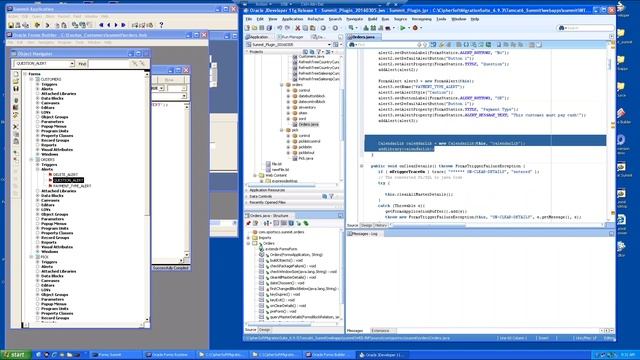Click the green Run arrow in JDeveloper

pos(403,28)
